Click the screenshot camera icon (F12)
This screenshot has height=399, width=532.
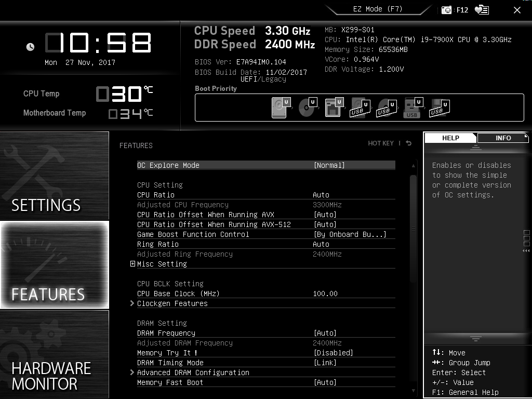pyautogui.click(x=446, y=10)
